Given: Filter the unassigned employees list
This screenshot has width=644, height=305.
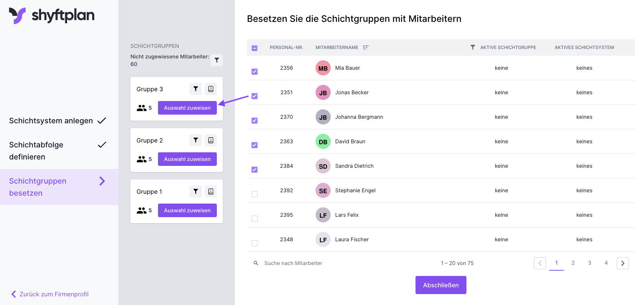Looking at the screenshot, I should [x=216, y=60].
